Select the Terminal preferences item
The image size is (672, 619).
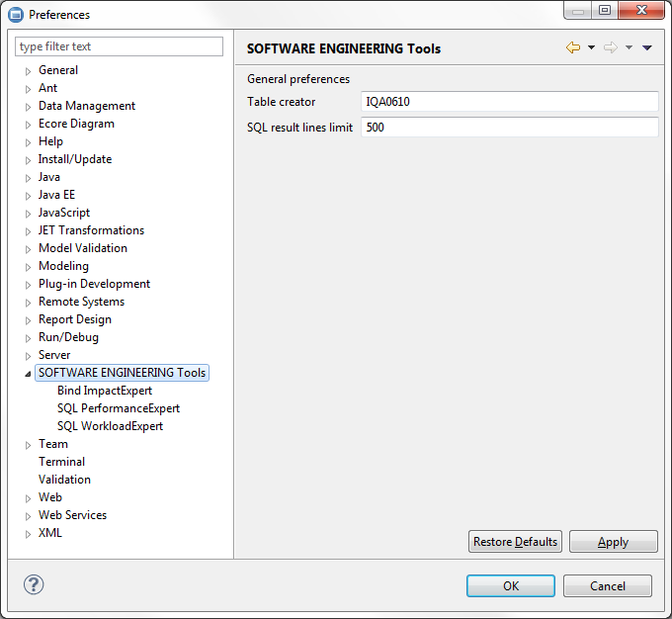click(x=61, y=462)
